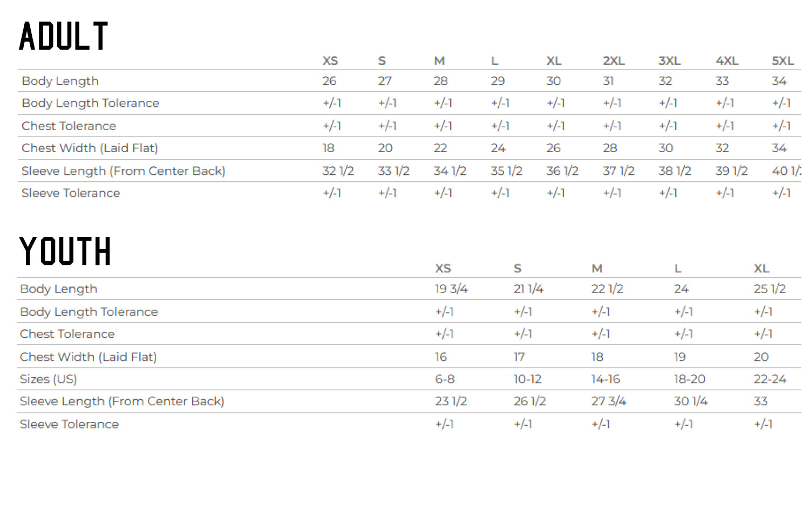Select the youth XL column header
The height and width of the screenshot is (532, 809).
[x=762, y=268]
